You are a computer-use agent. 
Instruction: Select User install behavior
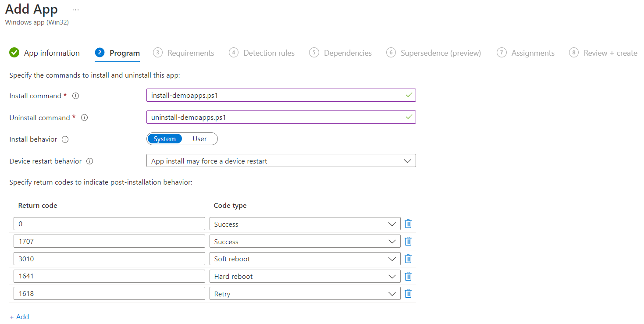point(199,139)
